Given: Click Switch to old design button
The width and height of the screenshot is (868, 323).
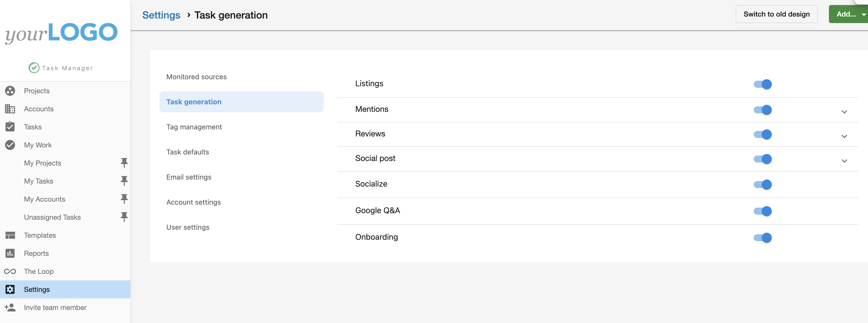Looking at the screenshot, I should pos(776,14).
